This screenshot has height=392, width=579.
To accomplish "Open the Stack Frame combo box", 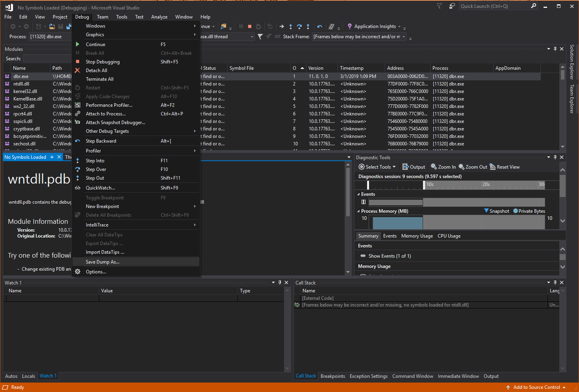I will coord(359,37).
